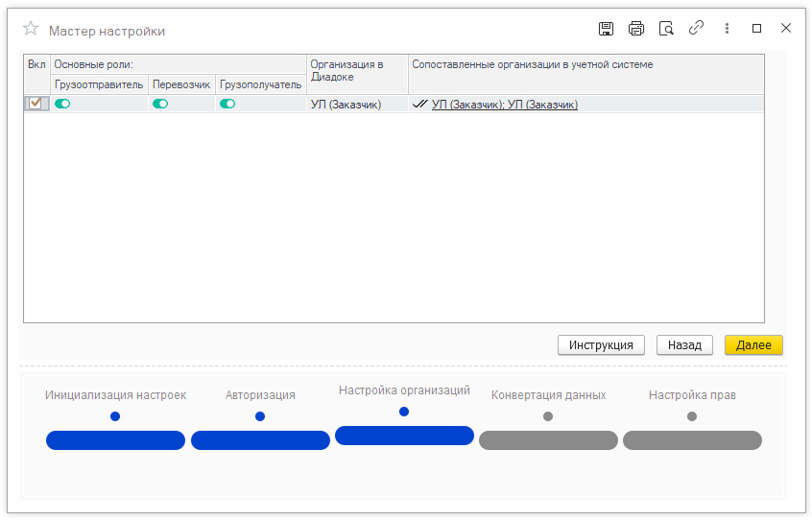
Task: Click the Инструкция button
Action: tap(601, 345)
